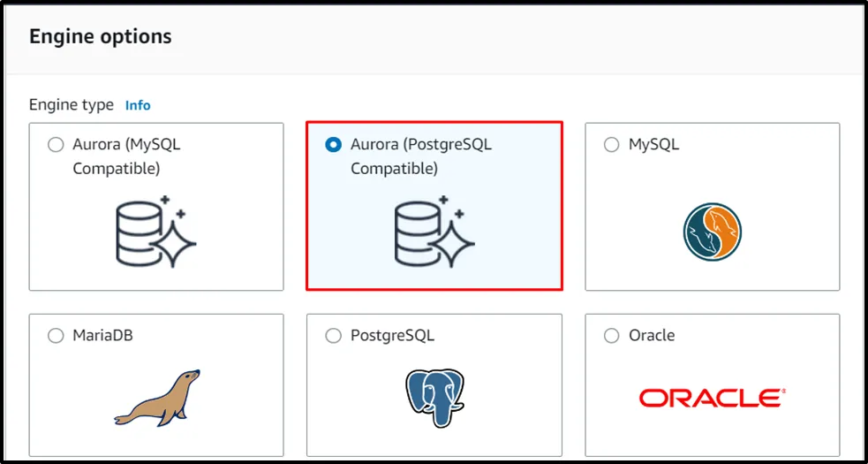Click the "Aurora (MySQL Compatible)" label text
868x464 pixels.
126,156
